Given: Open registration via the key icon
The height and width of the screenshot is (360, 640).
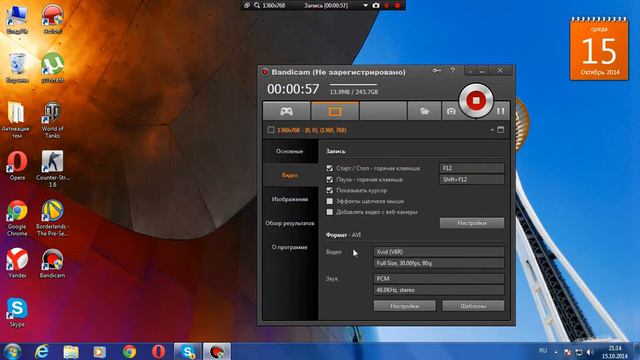Looking at the screenshot, I should coord(437,71).
